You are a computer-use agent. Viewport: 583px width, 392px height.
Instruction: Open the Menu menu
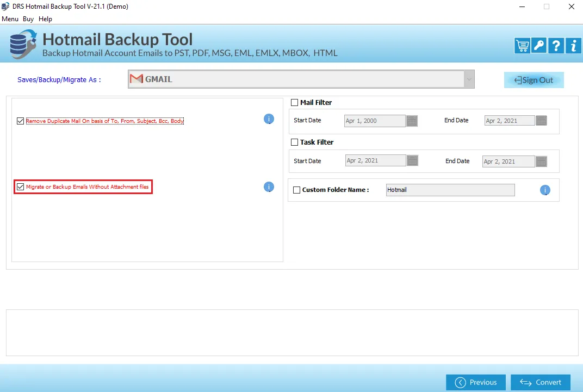coord(10,19)
